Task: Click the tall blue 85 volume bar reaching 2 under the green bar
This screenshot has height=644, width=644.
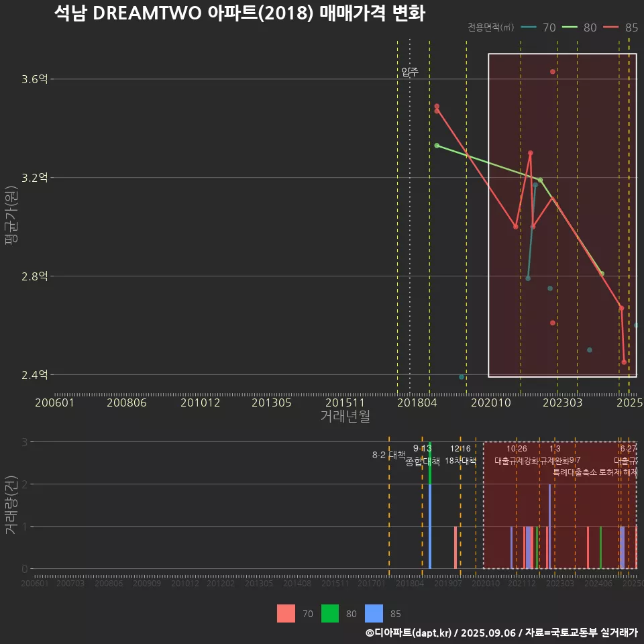Action: coord(429,527)
